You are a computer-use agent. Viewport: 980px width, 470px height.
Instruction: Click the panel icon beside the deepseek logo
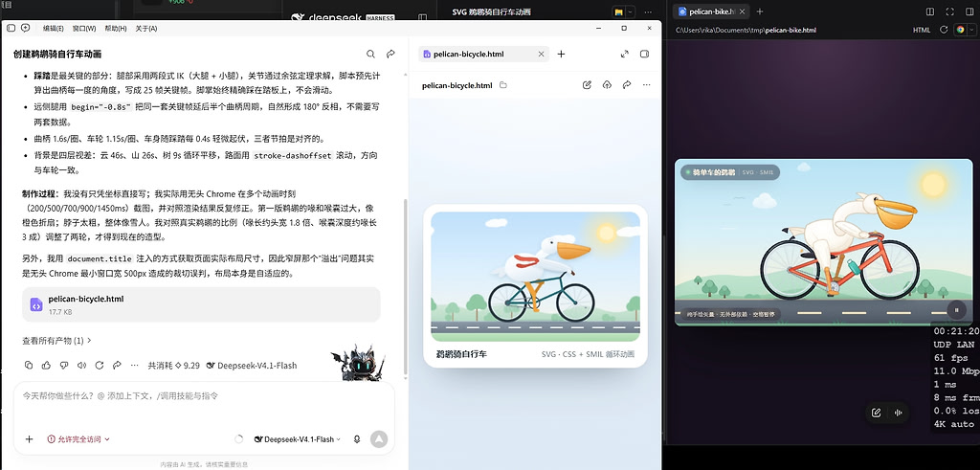[x=422, y=17]
